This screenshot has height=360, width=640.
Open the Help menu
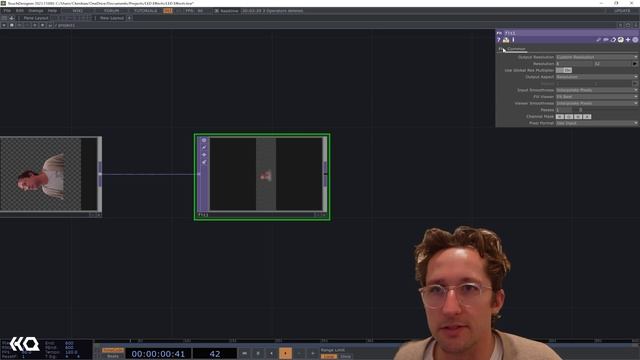(x=52, y=11)
